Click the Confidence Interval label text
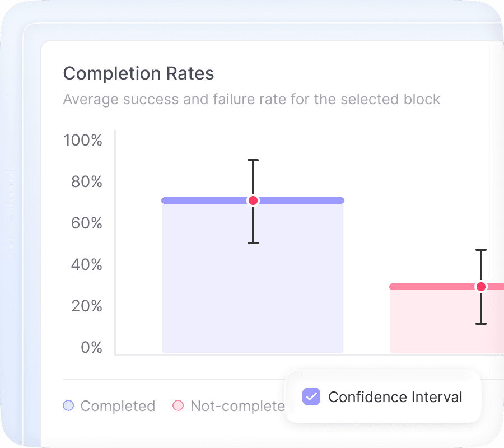The width and height of the screenshot is (504, 448). pos(395,397)
